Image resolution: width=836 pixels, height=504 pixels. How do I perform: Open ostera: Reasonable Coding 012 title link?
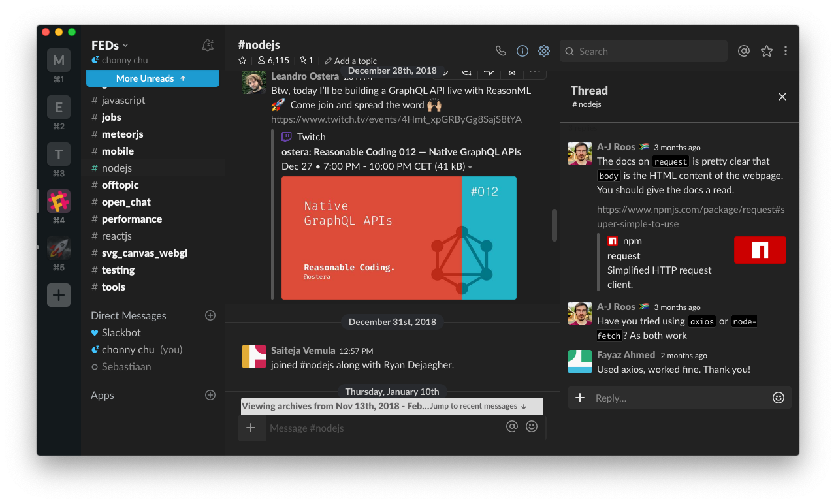tap(401, 151)
